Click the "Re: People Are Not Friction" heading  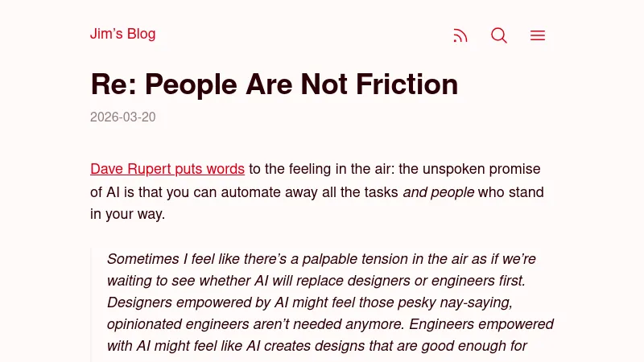tap(274, 84)
